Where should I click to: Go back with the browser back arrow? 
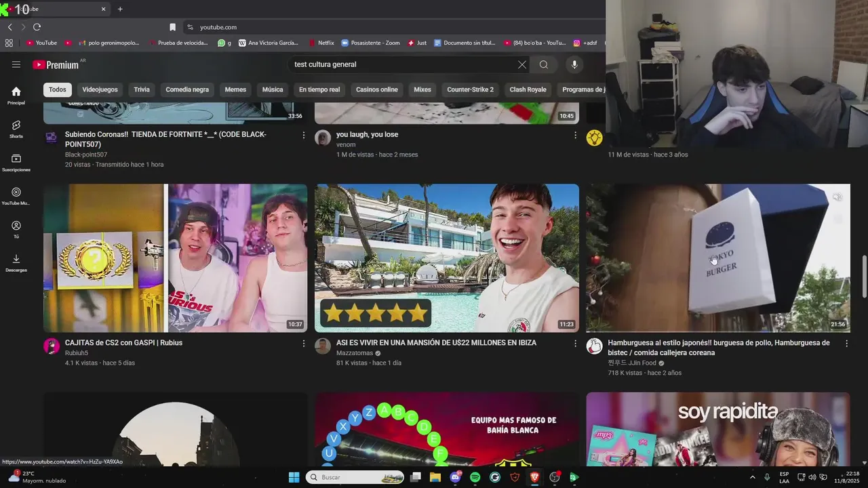pos(9,27)
